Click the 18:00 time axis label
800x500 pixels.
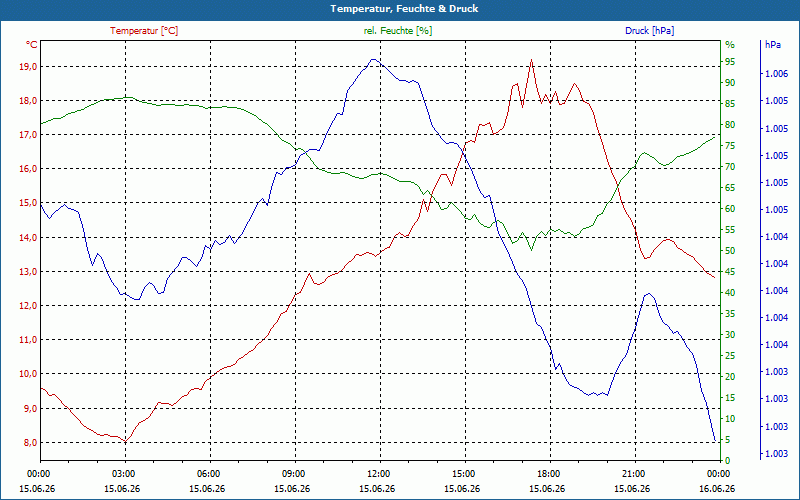550,473
